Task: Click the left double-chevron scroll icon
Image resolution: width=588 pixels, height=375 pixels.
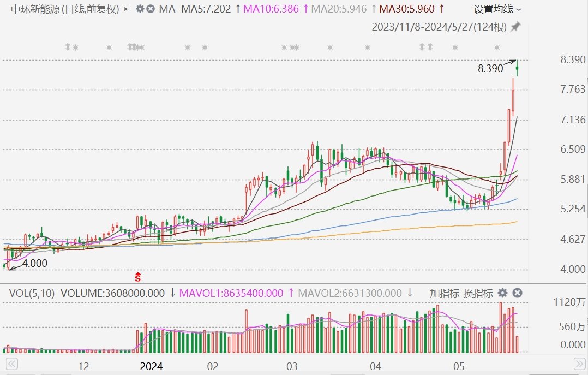Action: click(x=11, y=364)
